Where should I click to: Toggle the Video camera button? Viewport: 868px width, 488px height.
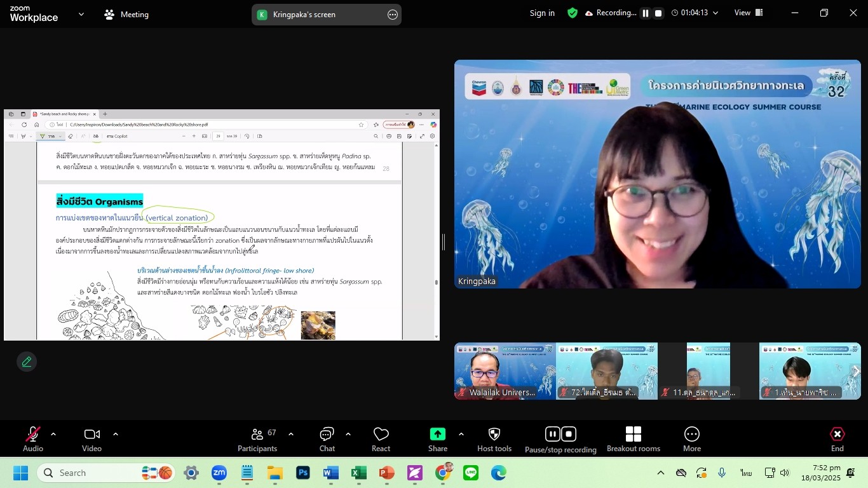click(x=92, y=435)
